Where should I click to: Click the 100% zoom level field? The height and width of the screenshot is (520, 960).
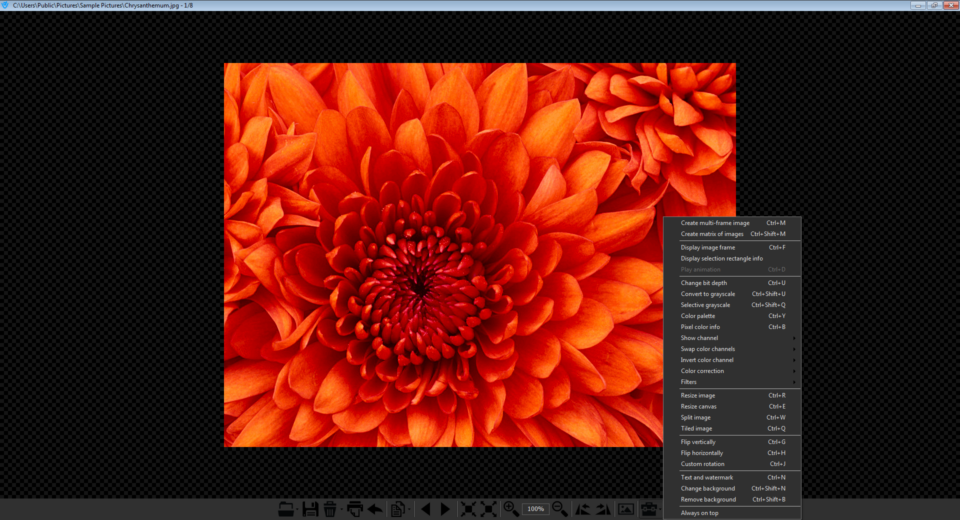coord(536,509)
